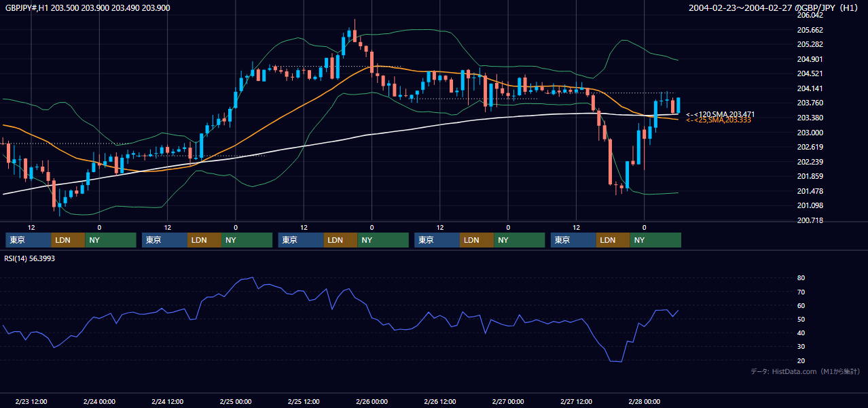Click the chart title '2004-02-23〜2004-02-27 のGBP/JPY（H1）'
The width and height of the screenshot is (868, 408).
775,7
